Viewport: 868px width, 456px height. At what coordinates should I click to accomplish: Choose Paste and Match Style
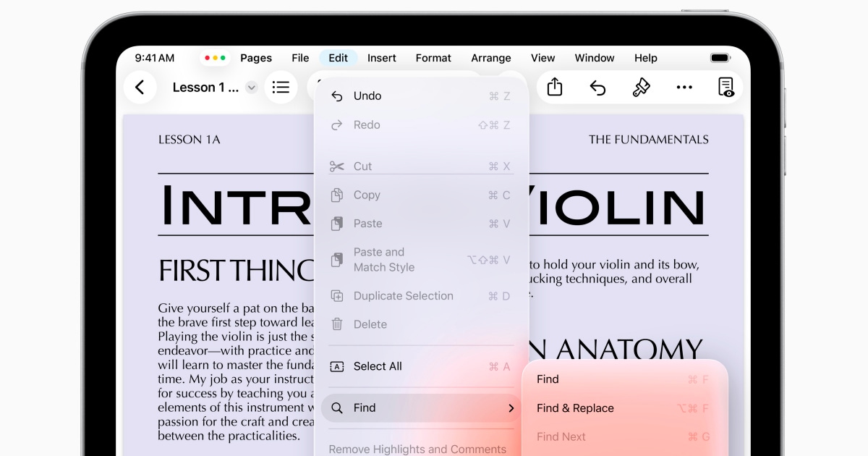point(422,260)
